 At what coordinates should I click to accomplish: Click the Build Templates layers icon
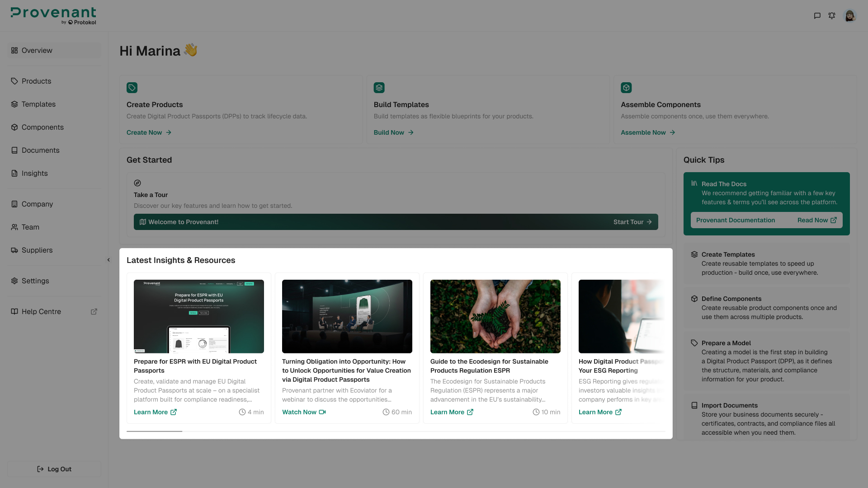(379, 88)
